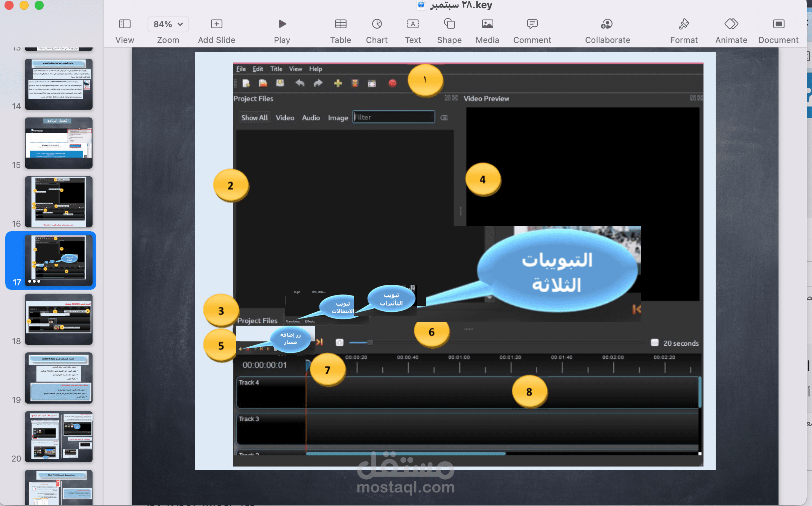Add a Text box
The width and height of the screenshot is (812, 506).
click(x=413, y=24)
